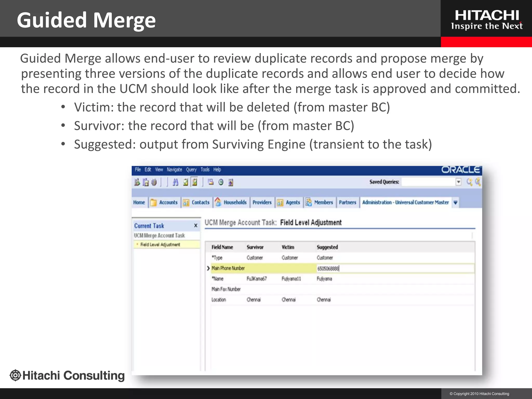Open the Query menu

coord(191,170)
